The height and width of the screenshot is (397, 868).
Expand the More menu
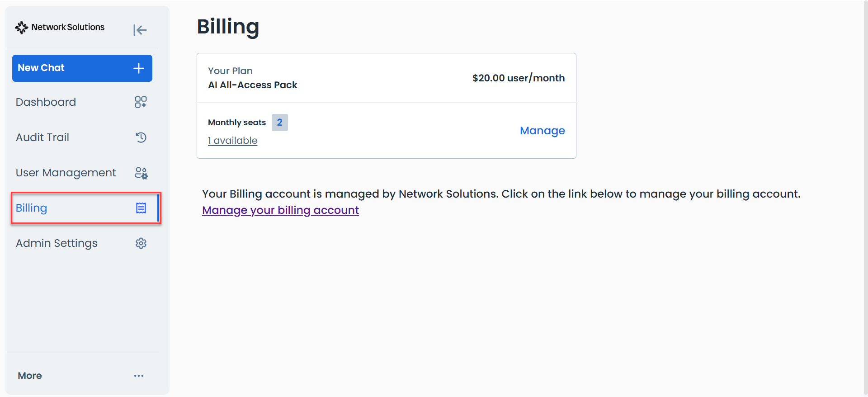point(82,376)
